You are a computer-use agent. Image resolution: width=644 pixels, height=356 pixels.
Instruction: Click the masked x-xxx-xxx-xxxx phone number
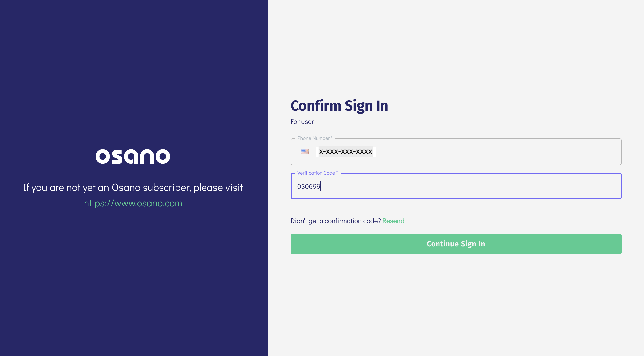point(346,151)
